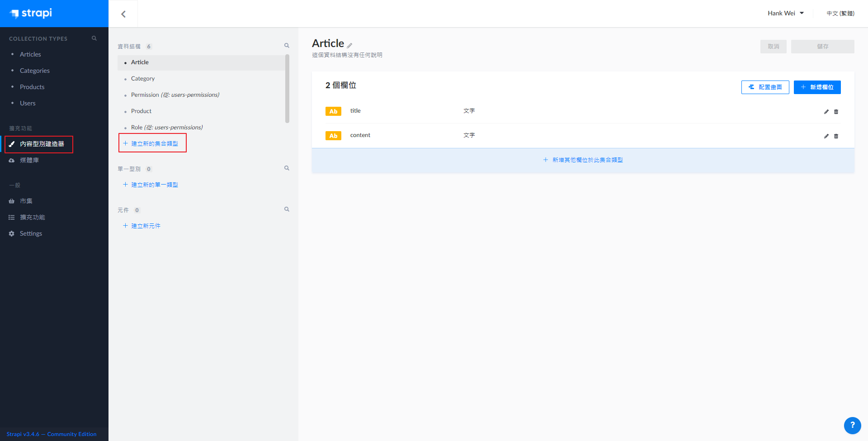Open 媒體庫 media library in sidebar
This screenshot has width=868, height=441.
point(29,160)
